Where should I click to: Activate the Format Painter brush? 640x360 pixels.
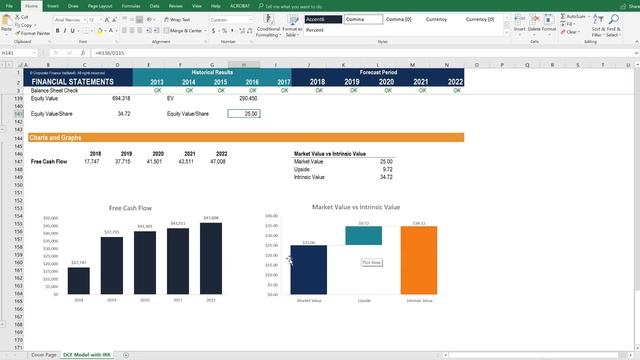point(33,33)
